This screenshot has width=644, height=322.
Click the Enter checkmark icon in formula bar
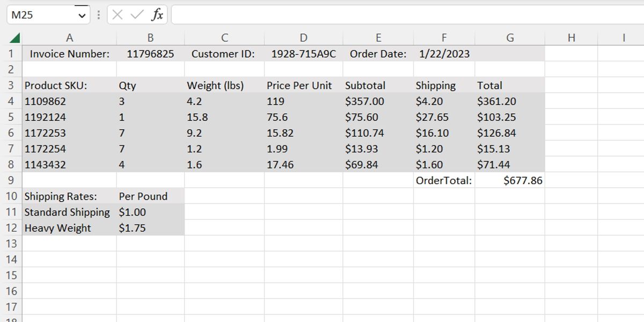(x=137, y=15)
